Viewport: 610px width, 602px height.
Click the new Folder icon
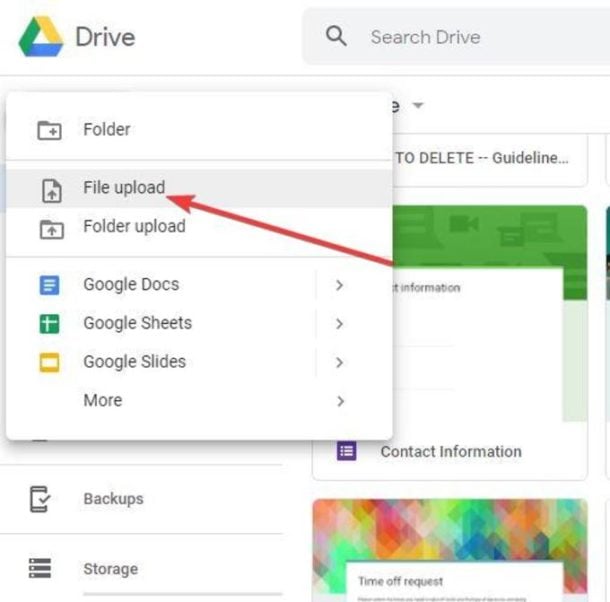[x=49, y=130]
